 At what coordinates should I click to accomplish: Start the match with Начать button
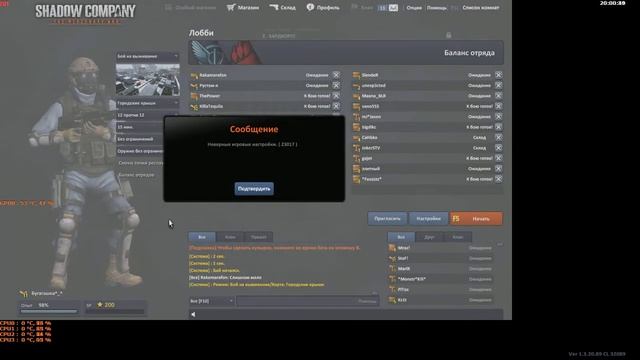476,218
